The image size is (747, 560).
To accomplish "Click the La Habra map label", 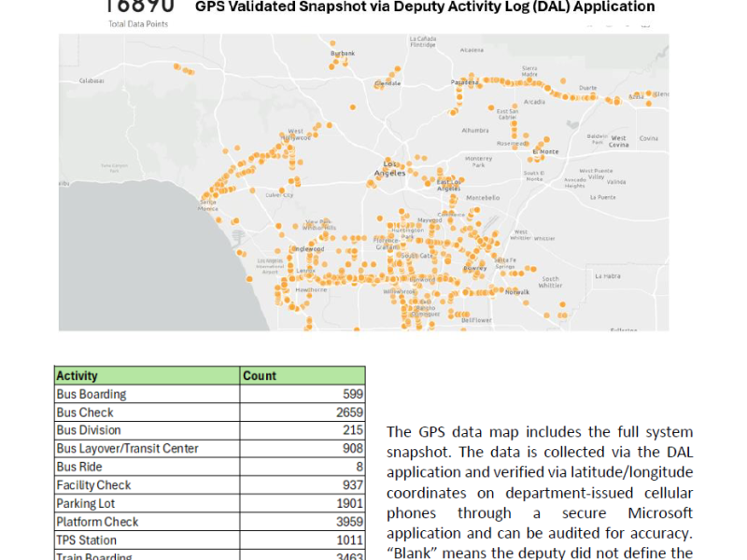I will click(609, 276).
